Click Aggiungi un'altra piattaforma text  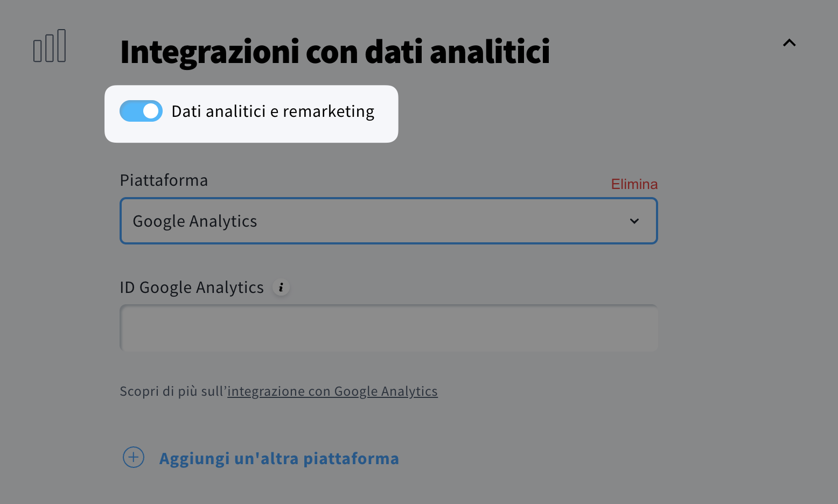[279, 459]
